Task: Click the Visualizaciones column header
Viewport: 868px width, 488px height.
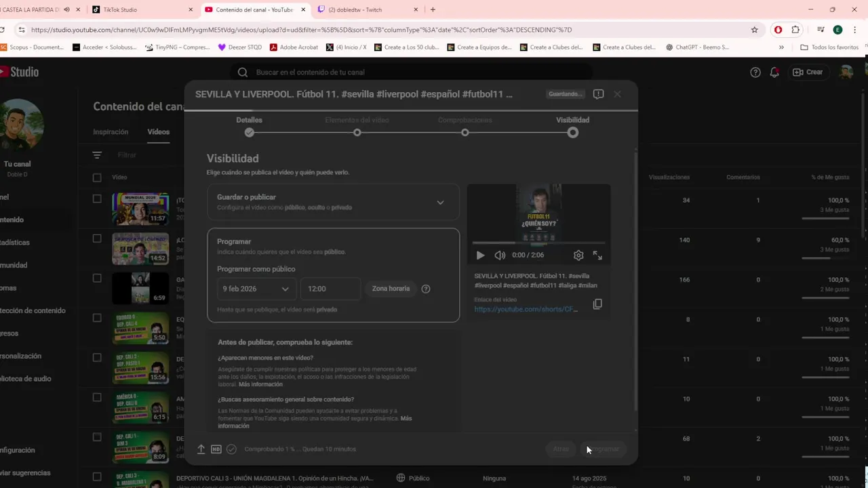Action: coord(669,177)
